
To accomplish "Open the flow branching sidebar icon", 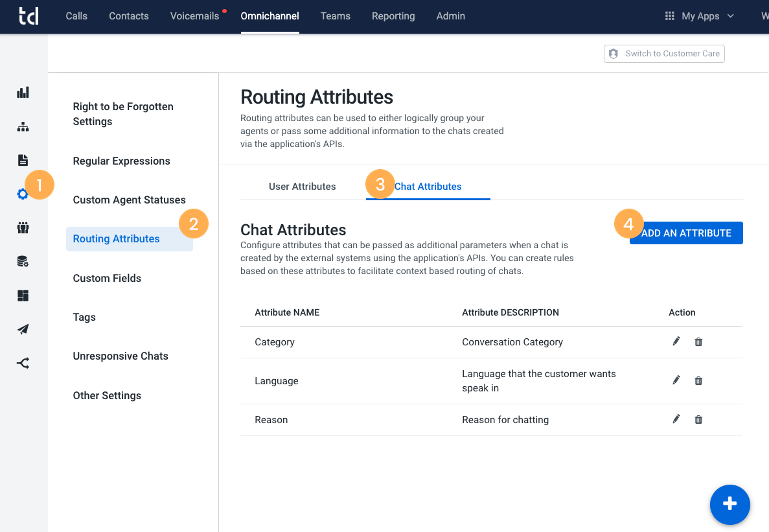I will (23, 363).
